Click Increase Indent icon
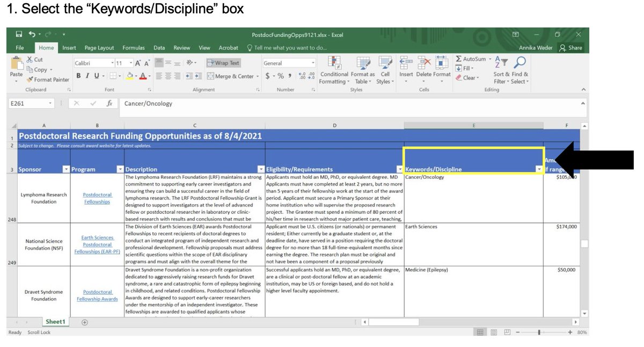644x347 pixels. point(198,76)
